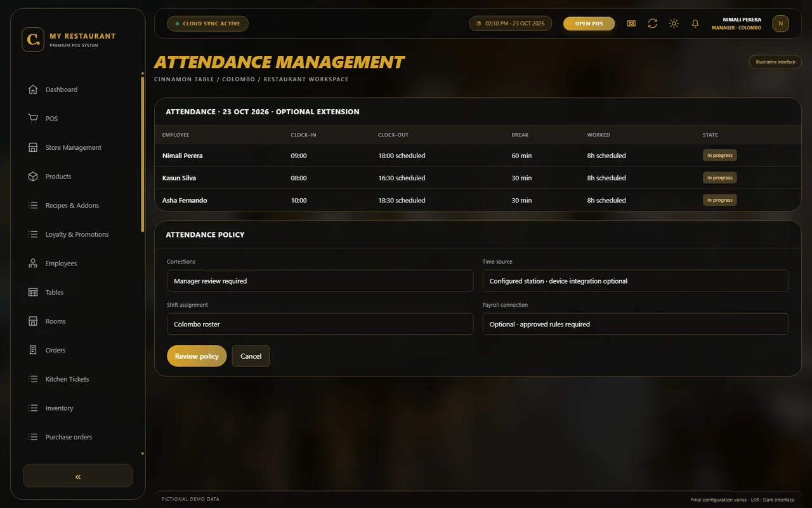
Task: Click the Kitchen Tickets list icon
Action: pos(33,379)
